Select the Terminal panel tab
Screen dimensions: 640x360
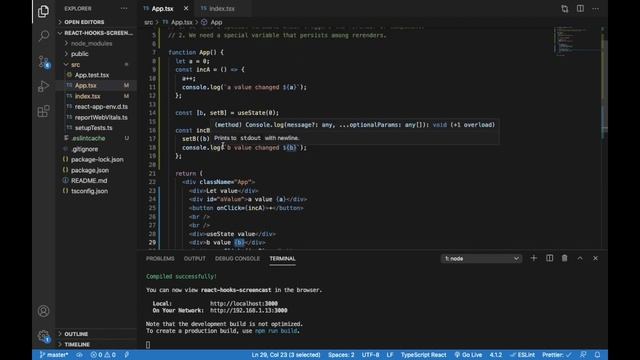tap(282, 258)
